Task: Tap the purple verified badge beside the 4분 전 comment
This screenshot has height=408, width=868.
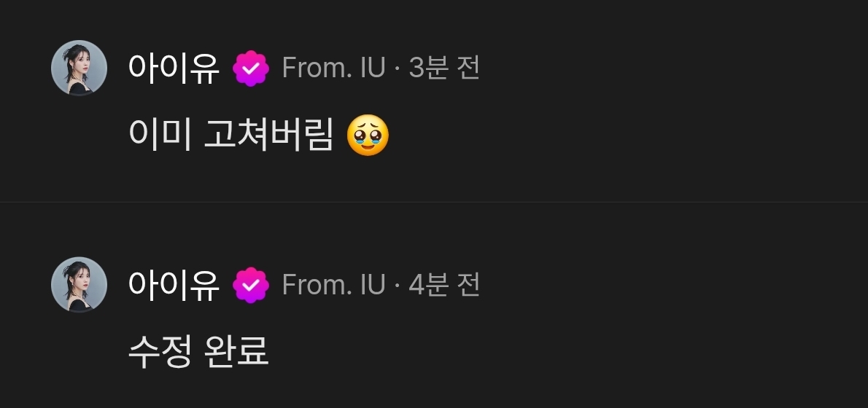Action: click(x=251, y=285)
